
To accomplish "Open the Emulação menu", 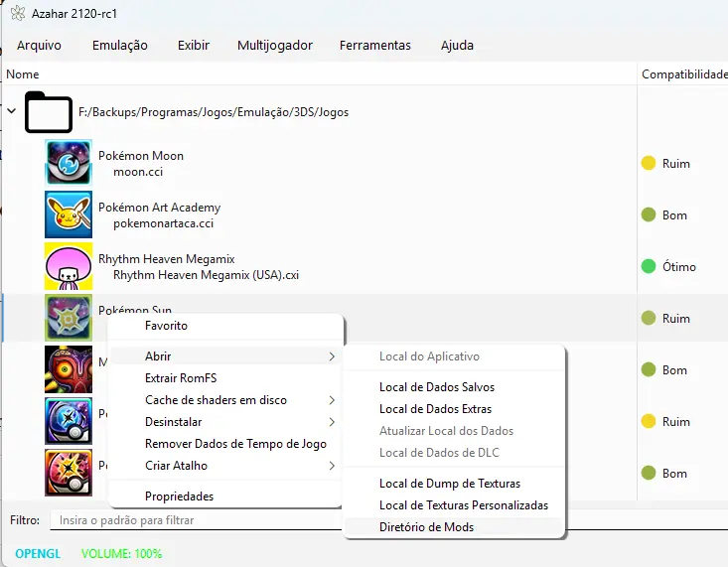I will pyautogui.click(x=120, y=45).
